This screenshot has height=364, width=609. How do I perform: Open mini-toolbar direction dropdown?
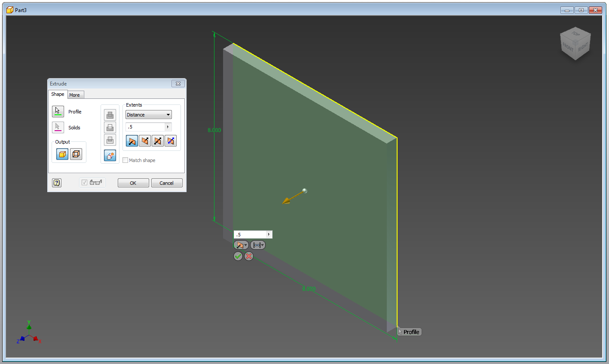point(241,245)
